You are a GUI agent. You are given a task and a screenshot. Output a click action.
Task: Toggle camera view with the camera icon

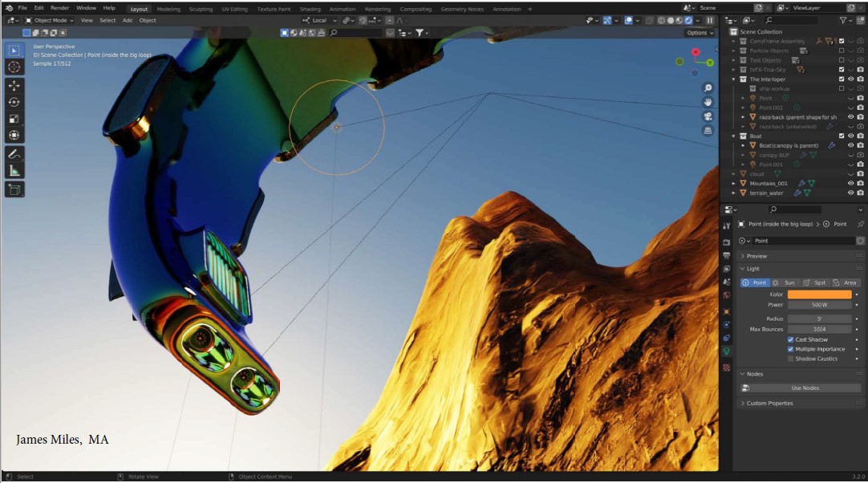[708, 116]
